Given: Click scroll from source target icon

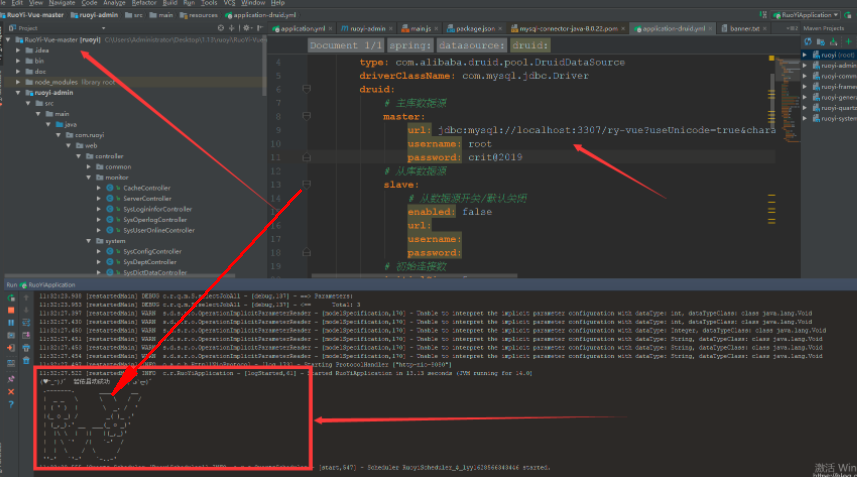Looking at the screenshot, I should (221, 28).
